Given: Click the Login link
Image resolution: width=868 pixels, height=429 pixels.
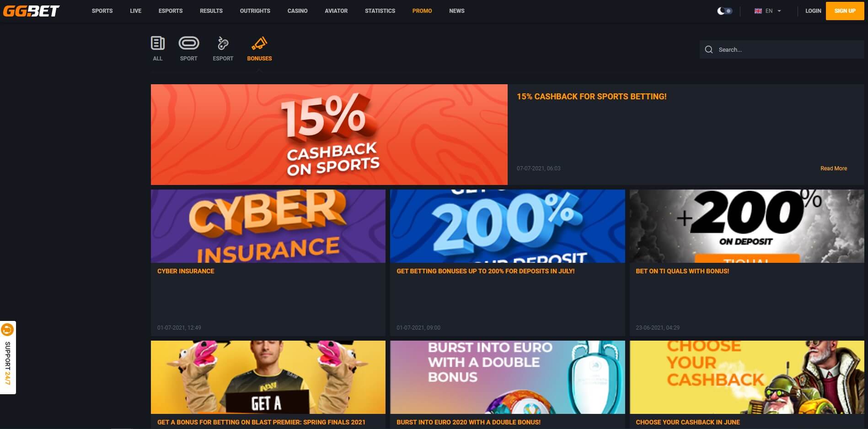Looking at the screenshot, I should [x=813, y=11].
